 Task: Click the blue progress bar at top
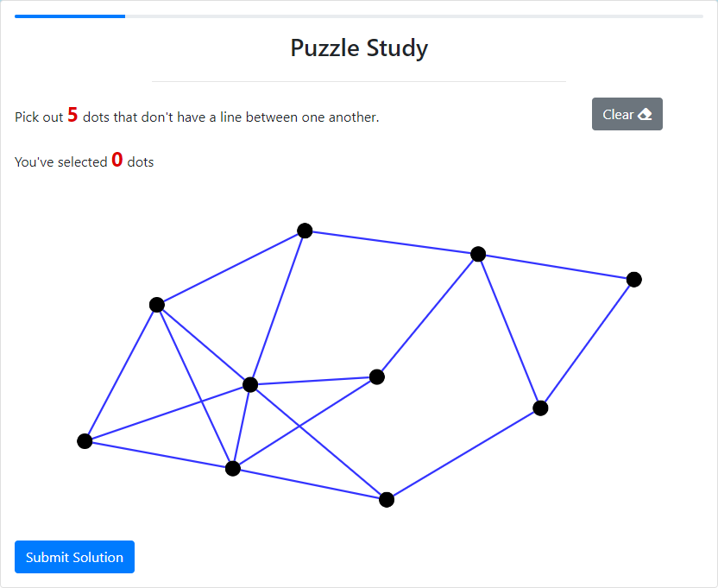point(70,16)
